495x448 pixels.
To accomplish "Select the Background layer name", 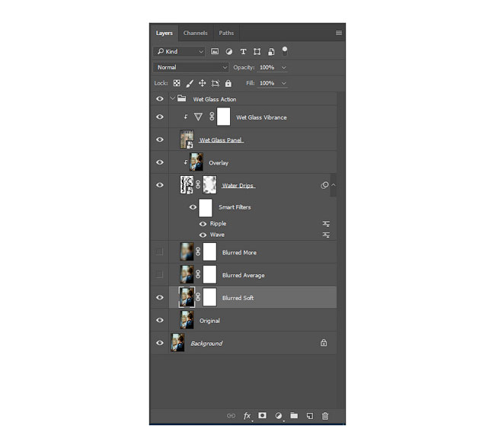I will 206,344.
